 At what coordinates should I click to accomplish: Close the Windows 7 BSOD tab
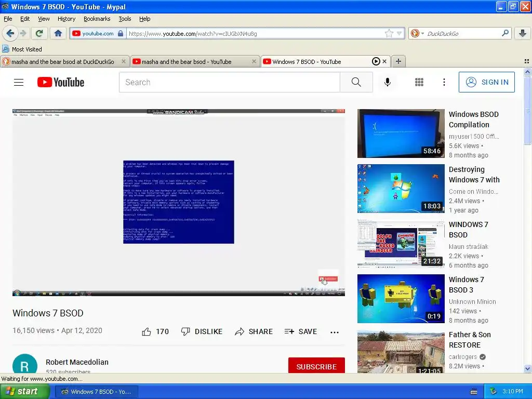tap(384, 61)
